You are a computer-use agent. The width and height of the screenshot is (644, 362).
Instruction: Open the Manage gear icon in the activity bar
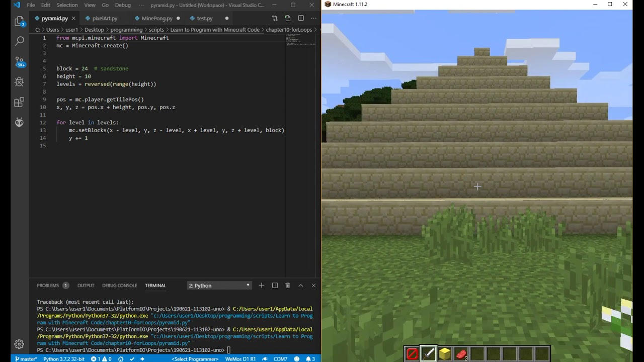19,344
